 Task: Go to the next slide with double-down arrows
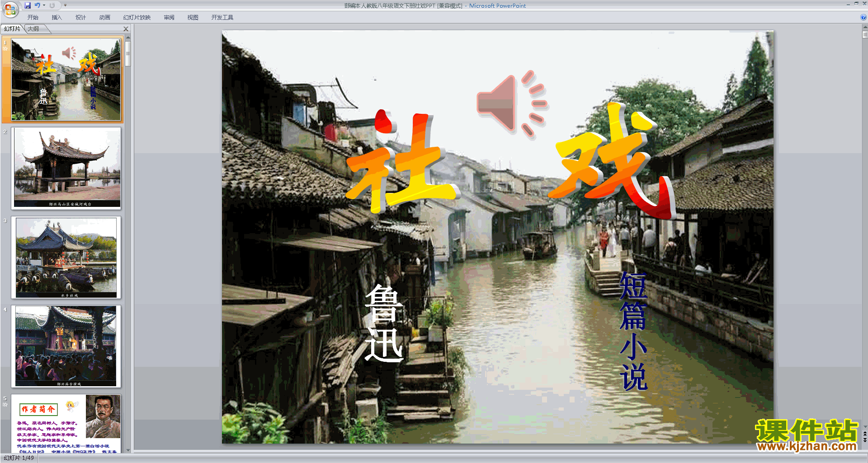(x=865, y=440)
